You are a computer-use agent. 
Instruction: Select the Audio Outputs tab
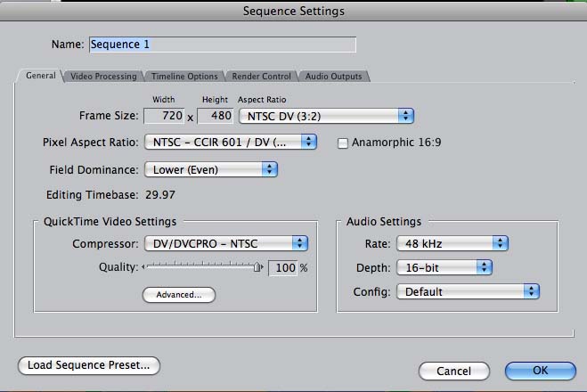(333, 77)
